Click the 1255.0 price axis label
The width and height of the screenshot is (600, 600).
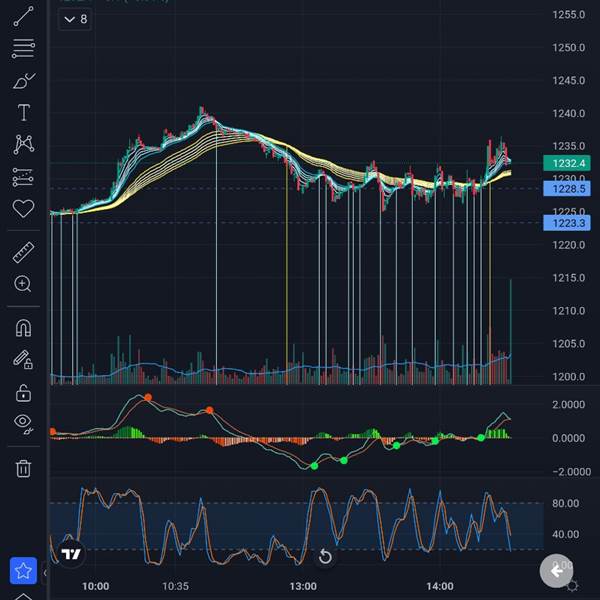click(x=569, y=15)
